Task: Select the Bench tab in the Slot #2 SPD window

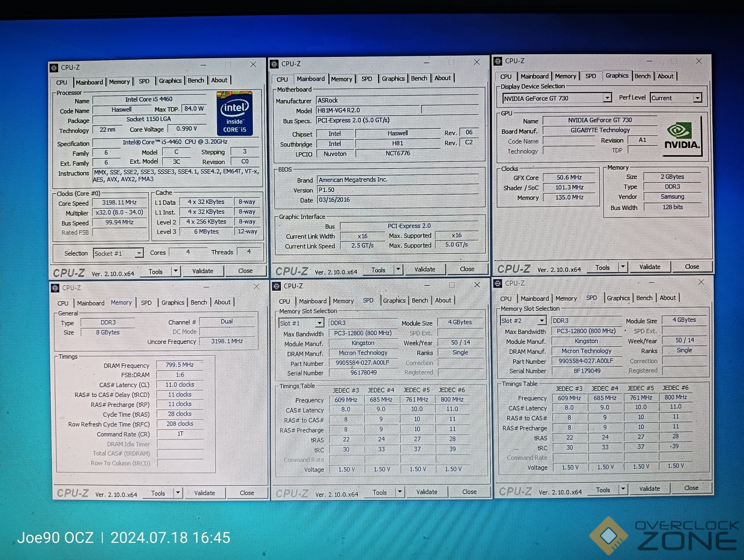Action: pyautogui.click(x=644, y=298)
